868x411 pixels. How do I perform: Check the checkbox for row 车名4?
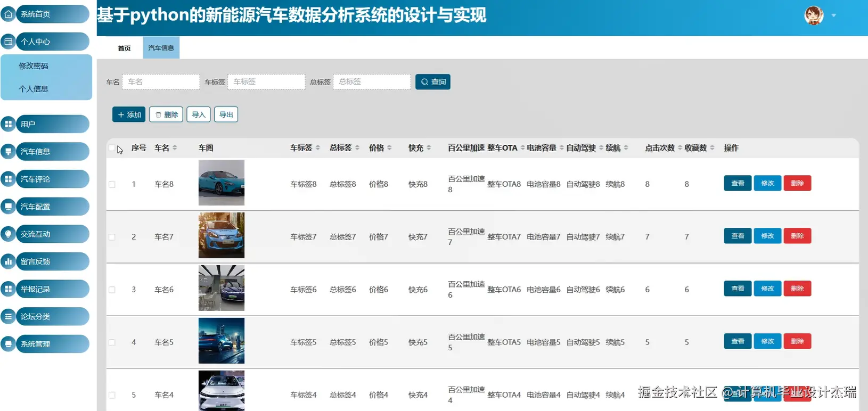point(112,395)
